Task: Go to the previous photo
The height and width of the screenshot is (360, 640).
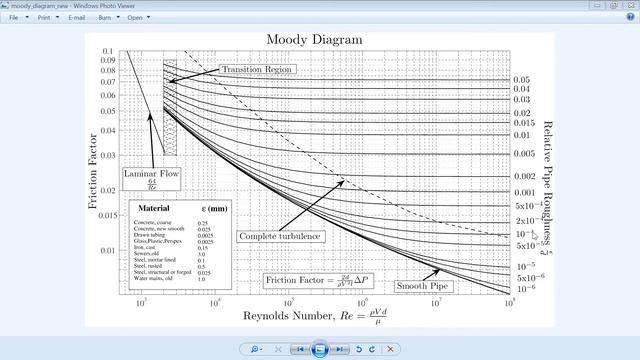Action: coord(300,349)
